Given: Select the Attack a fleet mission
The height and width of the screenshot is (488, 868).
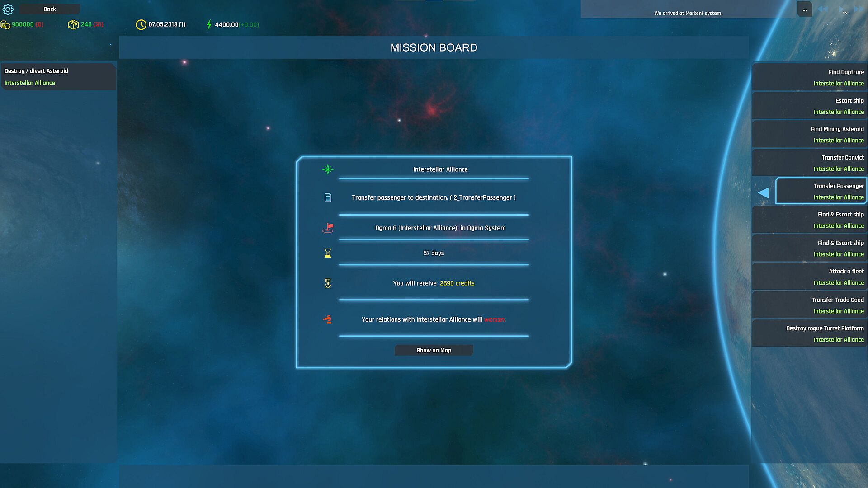Looking at the screenshot, I should coord(809,277).
